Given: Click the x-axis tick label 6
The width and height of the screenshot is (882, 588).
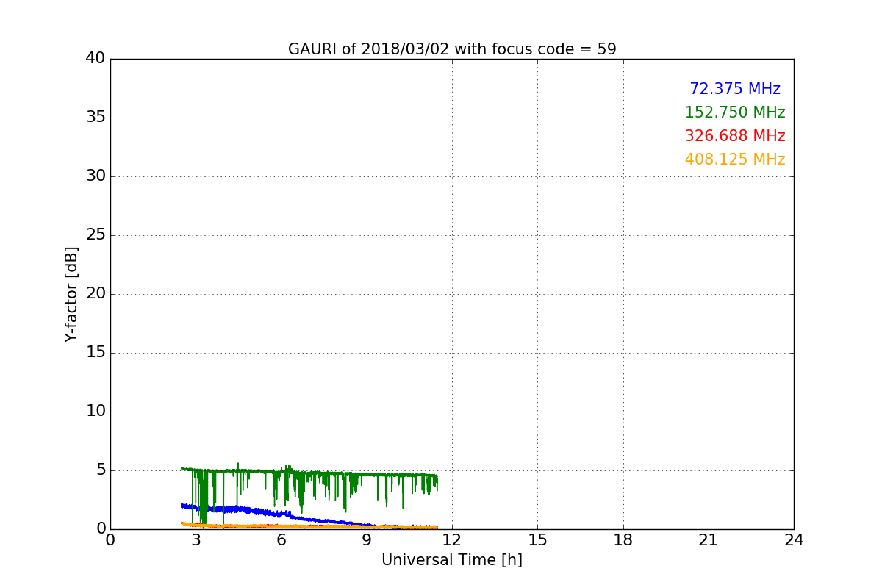Looking at the screenshot, I should pos(282,540).
